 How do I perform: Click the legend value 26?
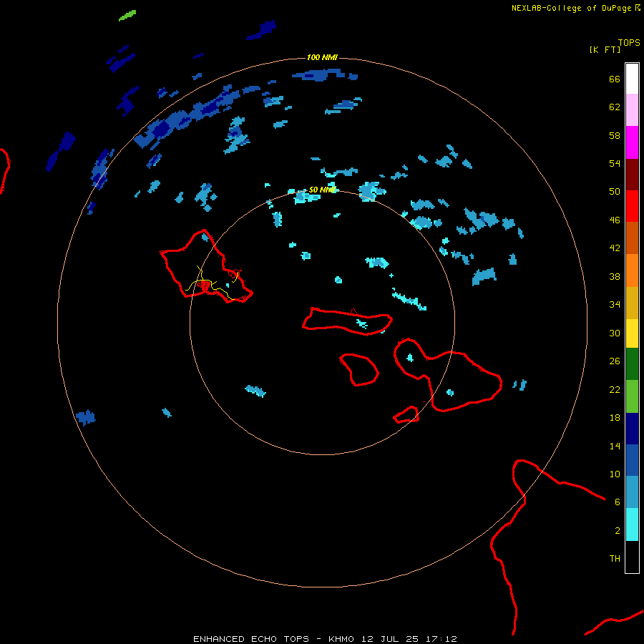pyautogui.click(x=615, y=361)
